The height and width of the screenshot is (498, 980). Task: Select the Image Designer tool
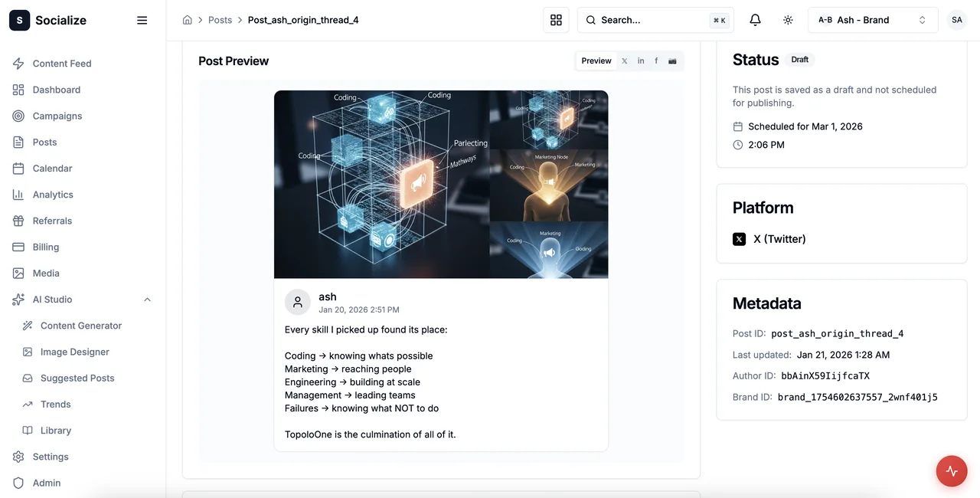pyautogui.click(x=76, y=351)
